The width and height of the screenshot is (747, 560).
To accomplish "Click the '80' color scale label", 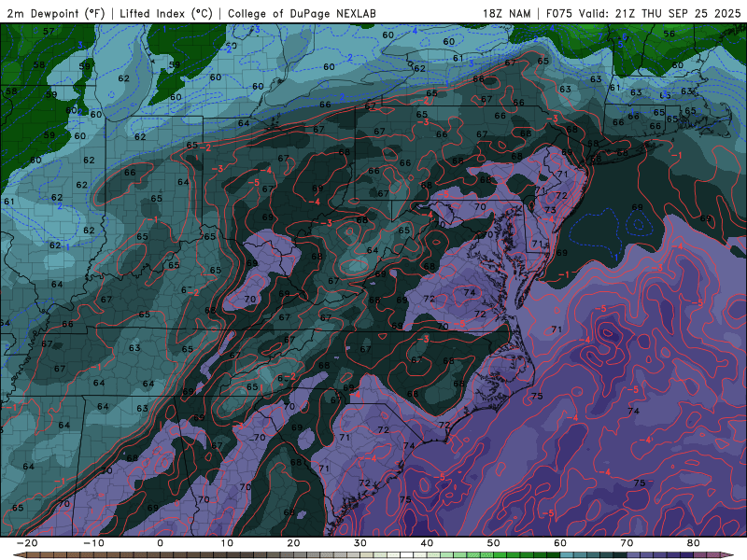I will 694,543.
